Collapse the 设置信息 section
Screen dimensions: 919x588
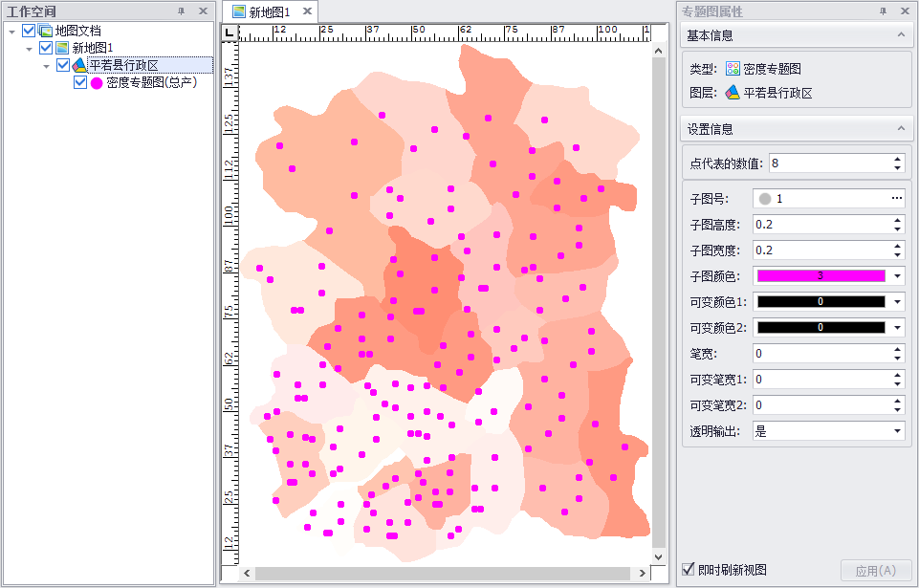pos(899,129)
